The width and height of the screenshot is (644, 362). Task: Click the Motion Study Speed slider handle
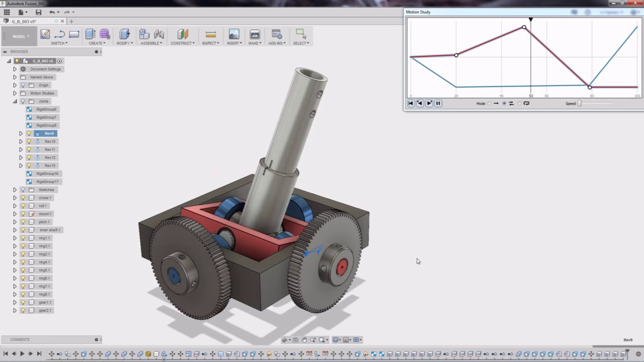(580, 104)
